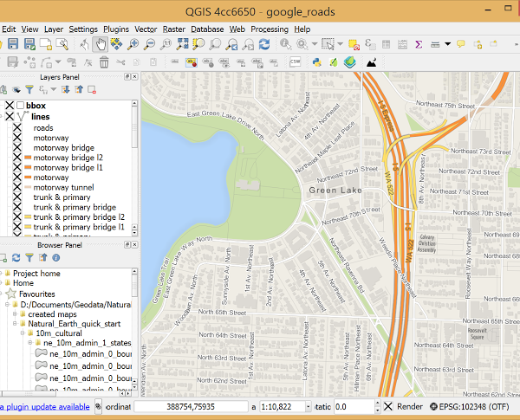Screen dimensions: 520x420
Task: Open the Plugins menu
Action: 116,29
